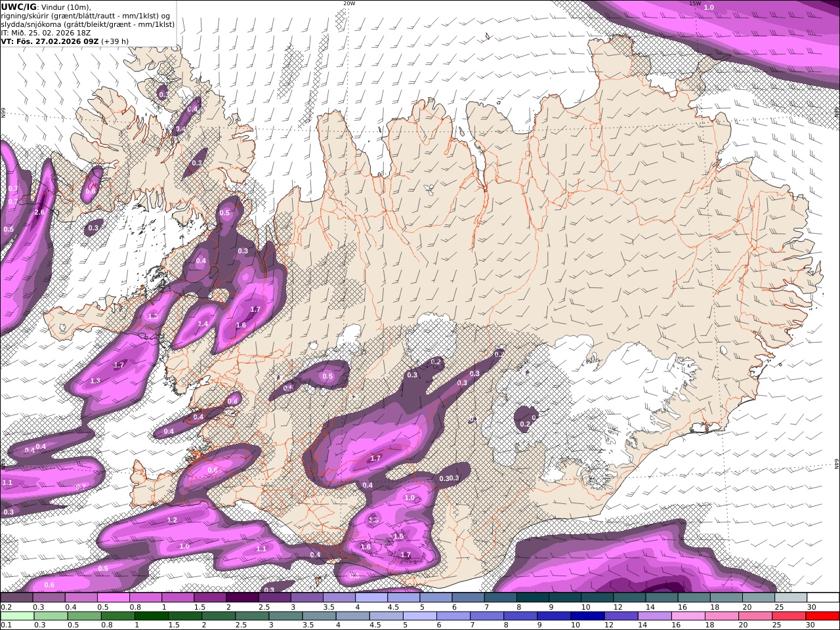Click the '30' label in the lower legend row
Viewport: 840px width, 630px height.
811,625
